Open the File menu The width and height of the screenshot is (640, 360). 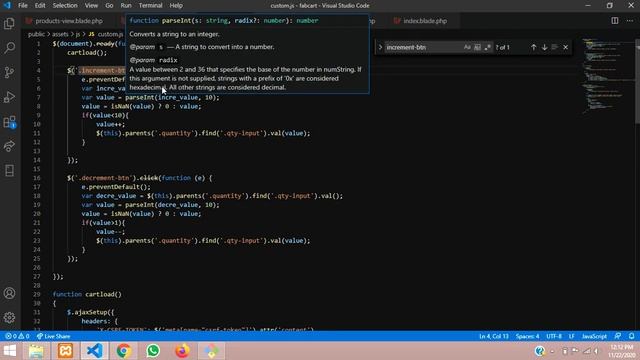pos(23,5)
